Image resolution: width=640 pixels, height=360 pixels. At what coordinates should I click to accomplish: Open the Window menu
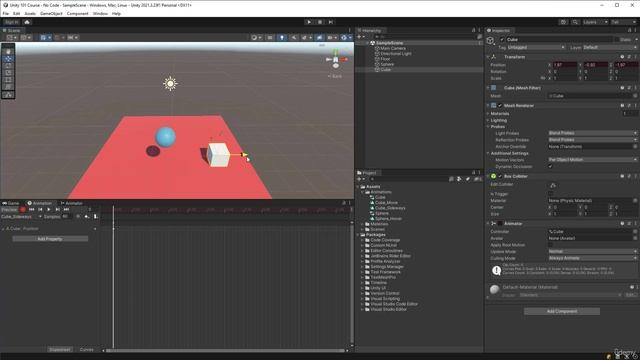100,13
